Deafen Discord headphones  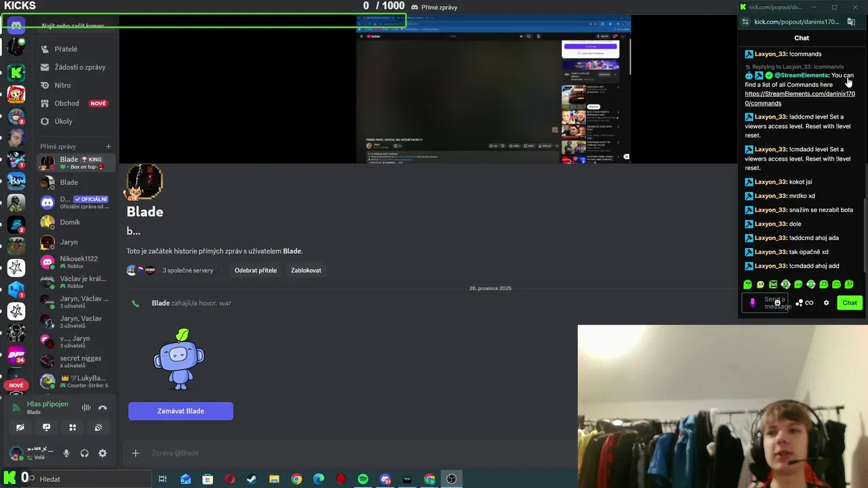tap(84, 453)
